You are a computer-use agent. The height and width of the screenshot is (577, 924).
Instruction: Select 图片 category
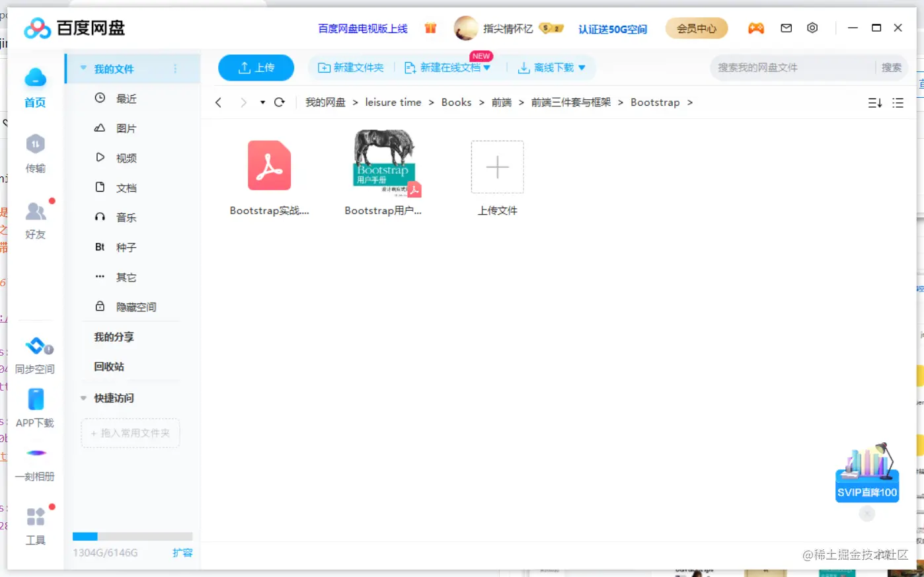(126, 128)
